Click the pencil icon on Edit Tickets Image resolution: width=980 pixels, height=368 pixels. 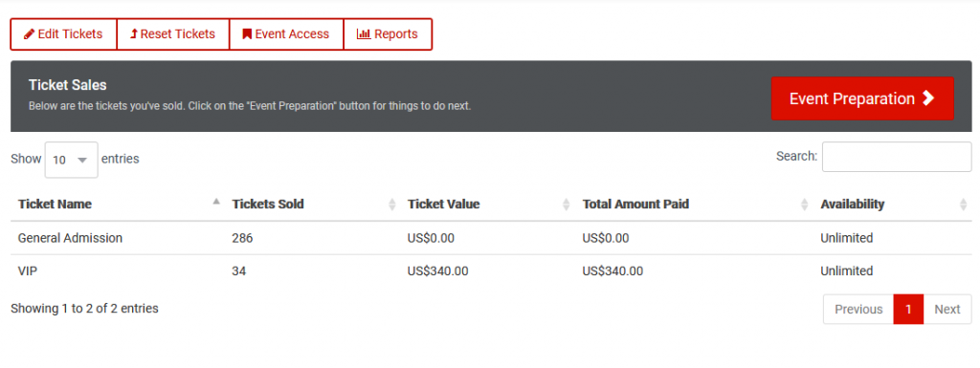point(30,34)
